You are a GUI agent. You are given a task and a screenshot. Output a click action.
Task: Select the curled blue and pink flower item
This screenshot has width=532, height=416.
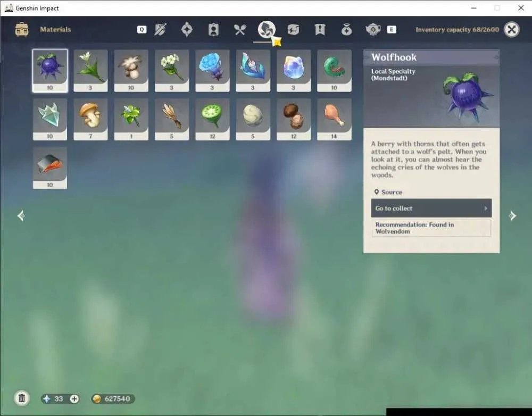(253, 71)
